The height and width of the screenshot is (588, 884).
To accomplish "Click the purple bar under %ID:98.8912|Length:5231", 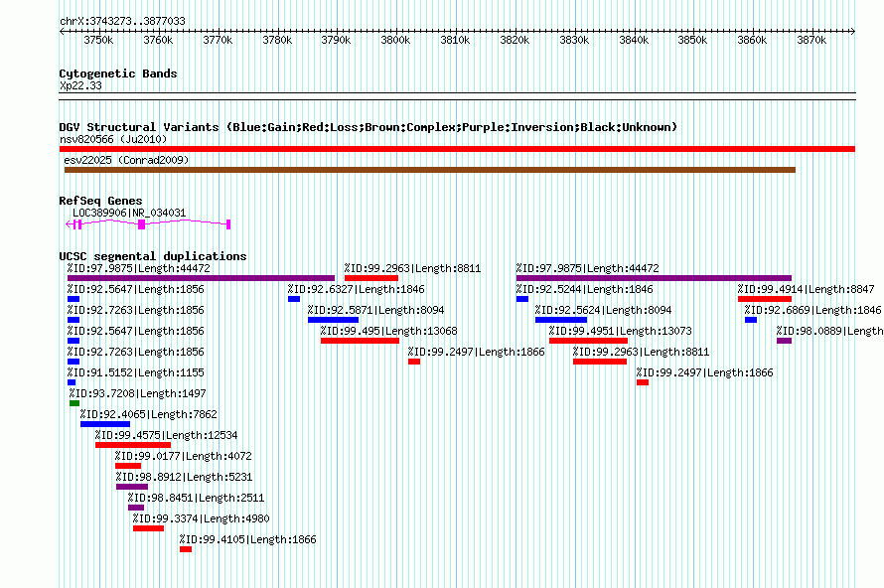I will click(132, 487).
